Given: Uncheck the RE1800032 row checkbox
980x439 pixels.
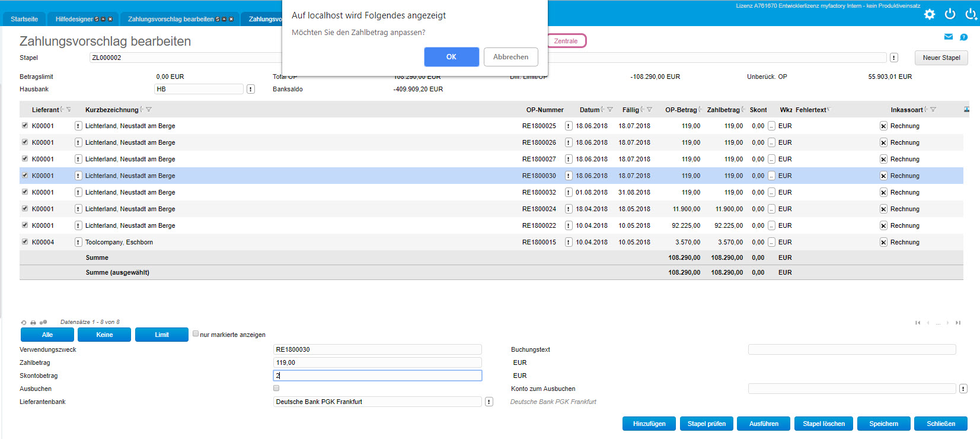Looking at the screenshot, I should tap(25, 192).
